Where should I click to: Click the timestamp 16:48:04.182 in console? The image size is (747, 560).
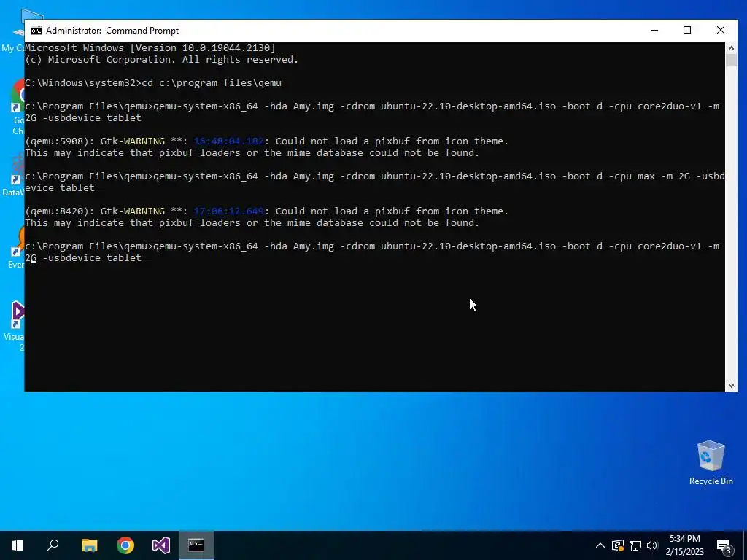[228, 141]
